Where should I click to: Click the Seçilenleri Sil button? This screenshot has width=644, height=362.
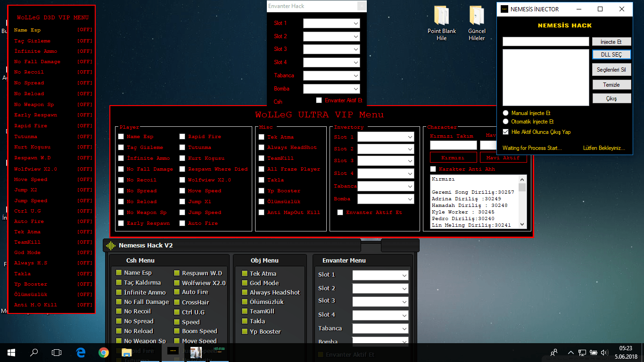click(611, 70)
